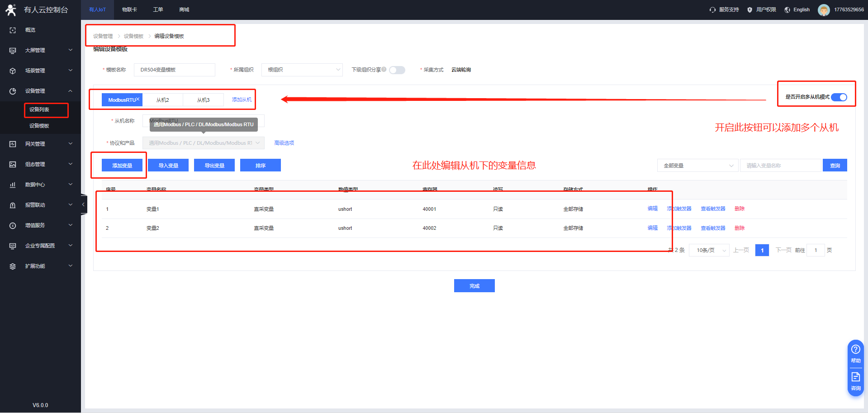Open the 全部变量 filter dropdown

(x=697, y=166)
